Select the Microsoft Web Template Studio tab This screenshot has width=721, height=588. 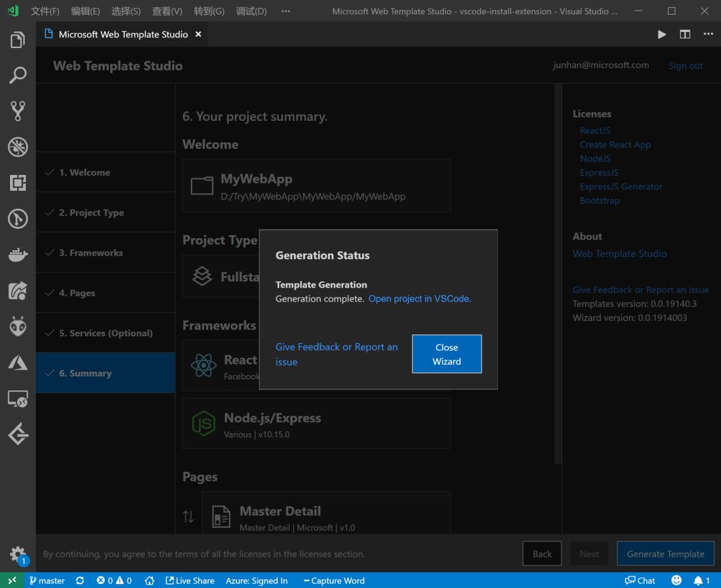[x=122, y=35]
